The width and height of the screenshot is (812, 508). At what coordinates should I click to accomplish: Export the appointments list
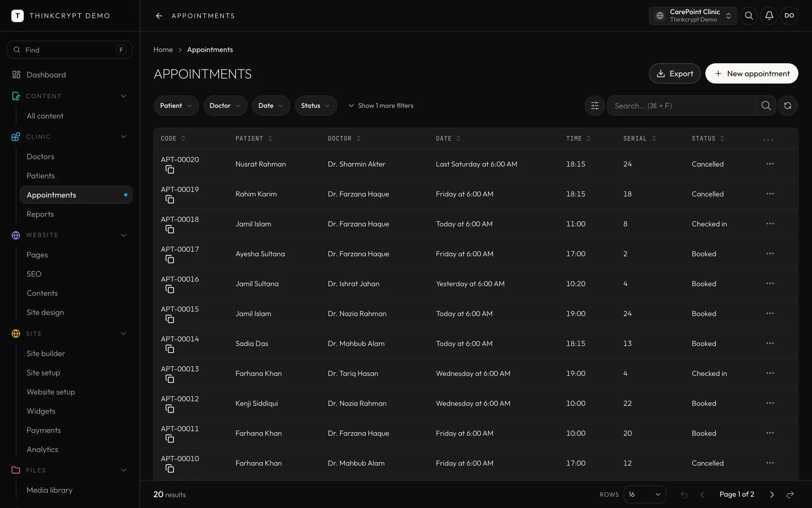[675, 74]
